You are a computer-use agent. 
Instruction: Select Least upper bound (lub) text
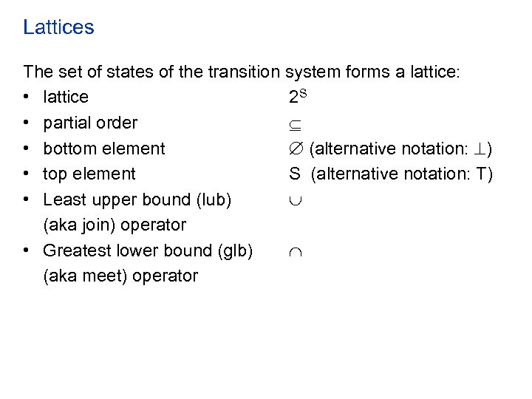(x=137, y=199)
